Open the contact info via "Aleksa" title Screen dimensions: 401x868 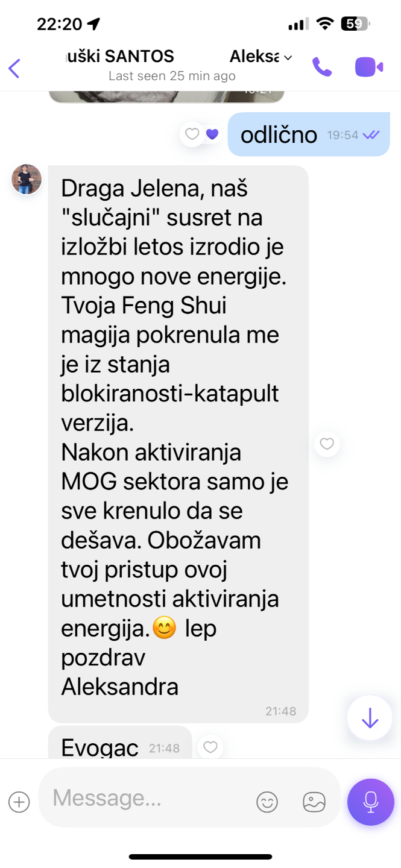(x=254, y=57)
